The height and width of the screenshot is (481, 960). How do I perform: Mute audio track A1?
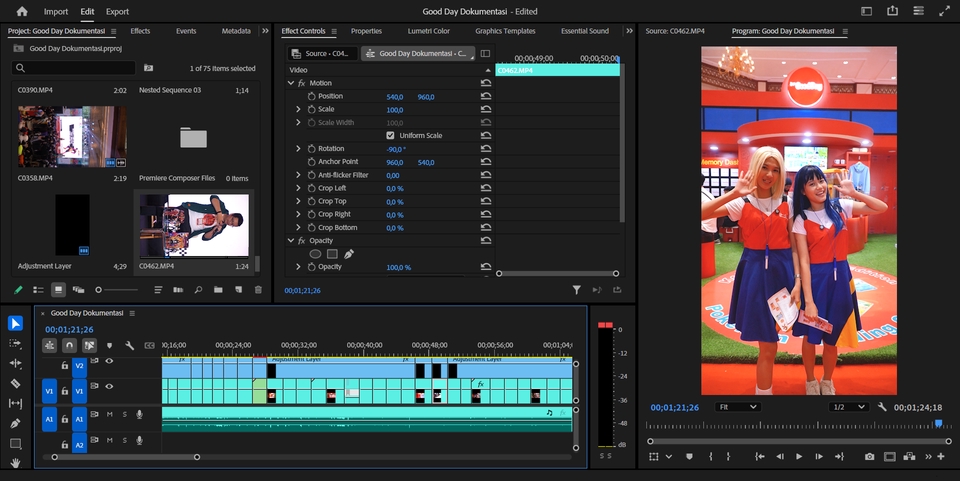click(110, 414)
